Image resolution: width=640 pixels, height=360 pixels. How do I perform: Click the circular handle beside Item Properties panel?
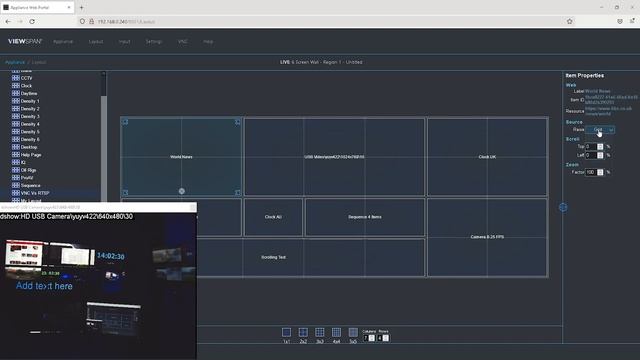[563, 207]
